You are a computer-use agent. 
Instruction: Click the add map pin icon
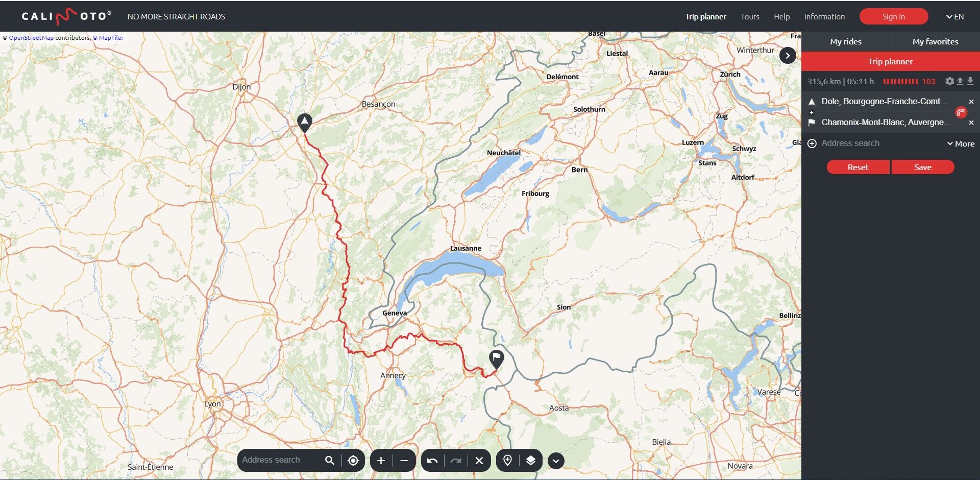tap(507, 461)
